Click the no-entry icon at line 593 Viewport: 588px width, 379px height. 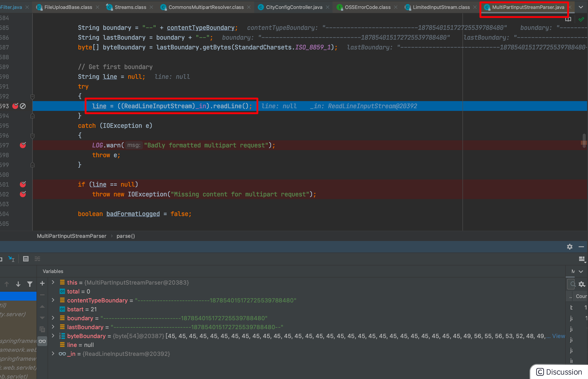23,106
